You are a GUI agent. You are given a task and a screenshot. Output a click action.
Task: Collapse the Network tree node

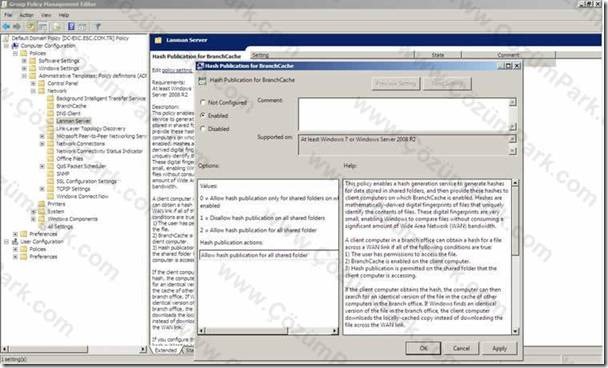tap(33, 91)
